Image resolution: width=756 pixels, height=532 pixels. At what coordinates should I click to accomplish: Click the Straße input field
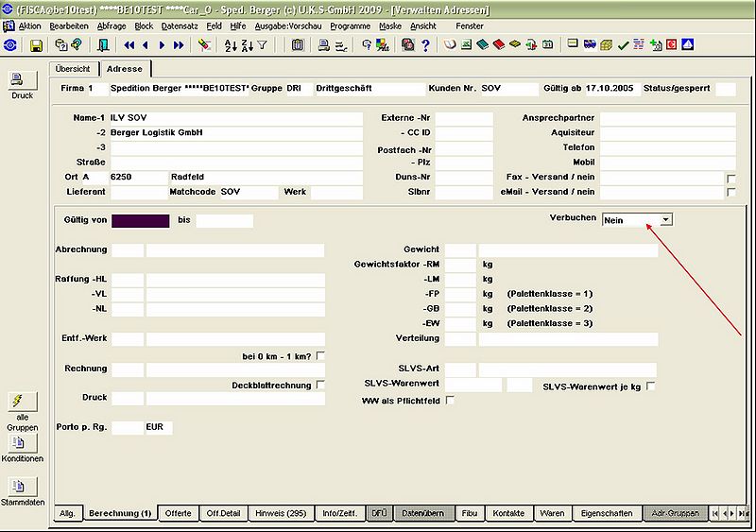click(x=235, y=163)
